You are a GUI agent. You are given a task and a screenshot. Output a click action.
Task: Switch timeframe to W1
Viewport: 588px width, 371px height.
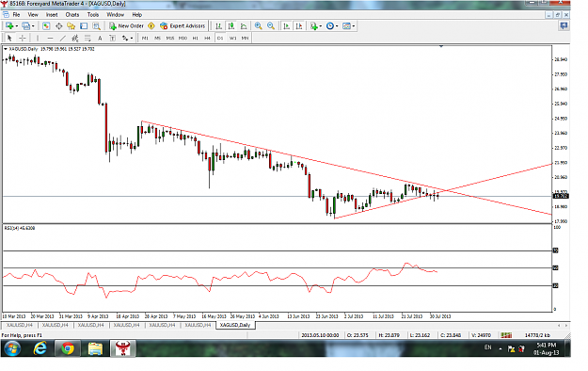[232, 38]
